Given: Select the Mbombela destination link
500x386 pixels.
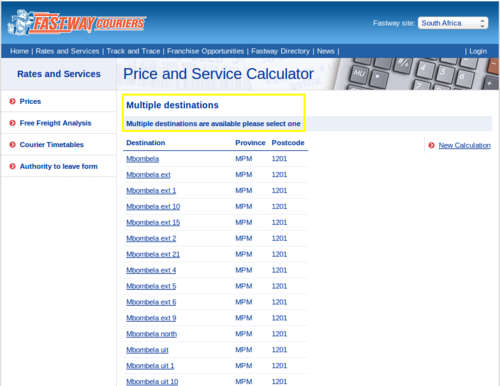Looking at the screenshot, I should [x=142, y=159].
